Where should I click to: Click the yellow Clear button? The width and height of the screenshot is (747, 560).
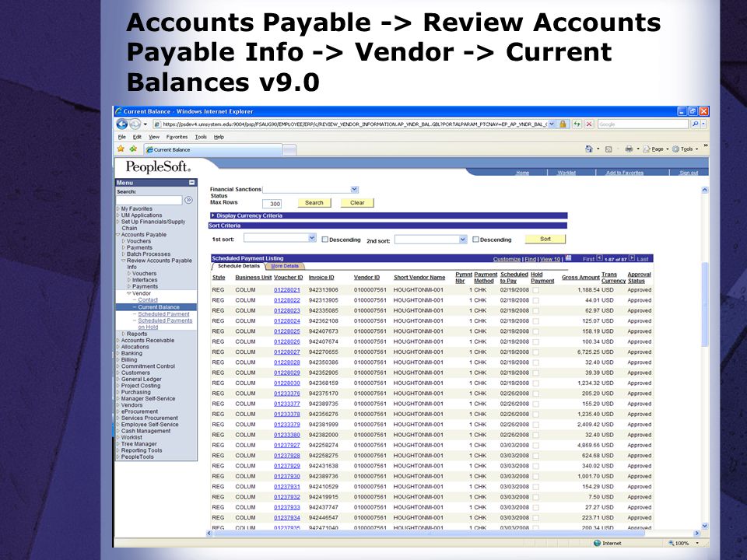point(357,203)
